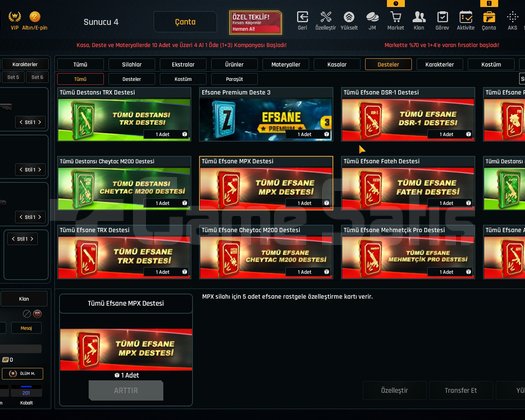The image size is (525, 420).
Task: Open the VIP badge icon
Action: click(14, 17)
